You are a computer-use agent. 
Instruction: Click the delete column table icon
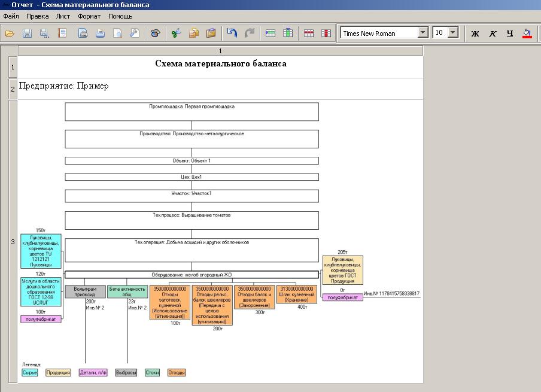(x=326, y=34)
